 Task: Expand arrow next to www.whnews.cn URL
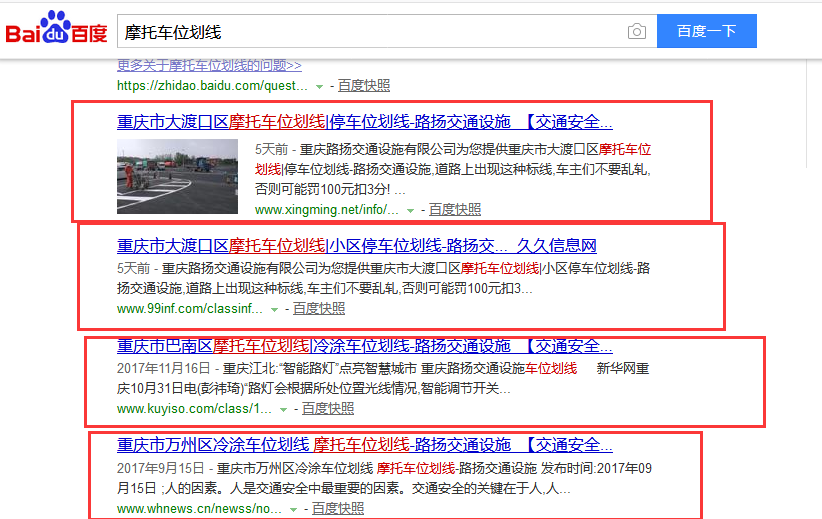pyautogui.click(x=294, y=510)
